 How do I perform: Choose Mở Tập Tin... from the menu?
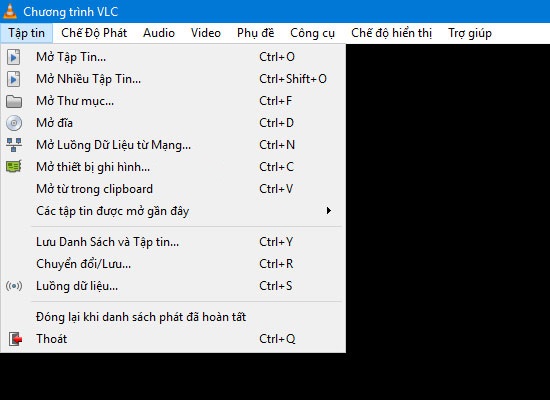point(173,57)
